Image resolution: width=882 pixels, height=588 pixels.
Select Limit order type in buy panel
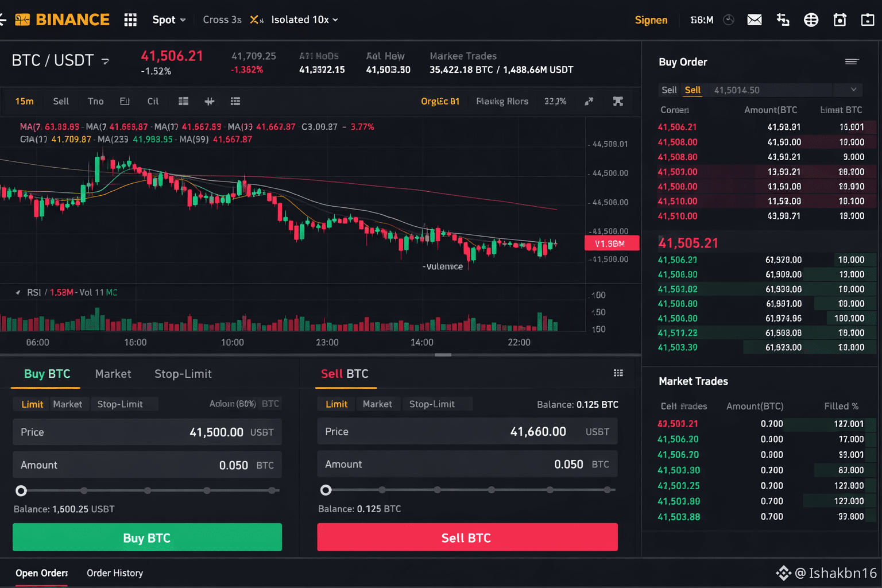(32, 404)
